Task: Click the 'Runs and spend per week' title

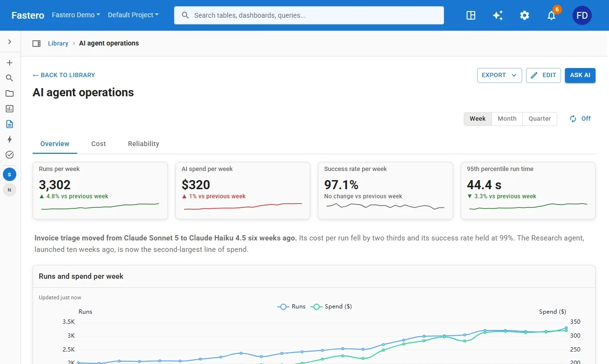Action: point(81,276)
